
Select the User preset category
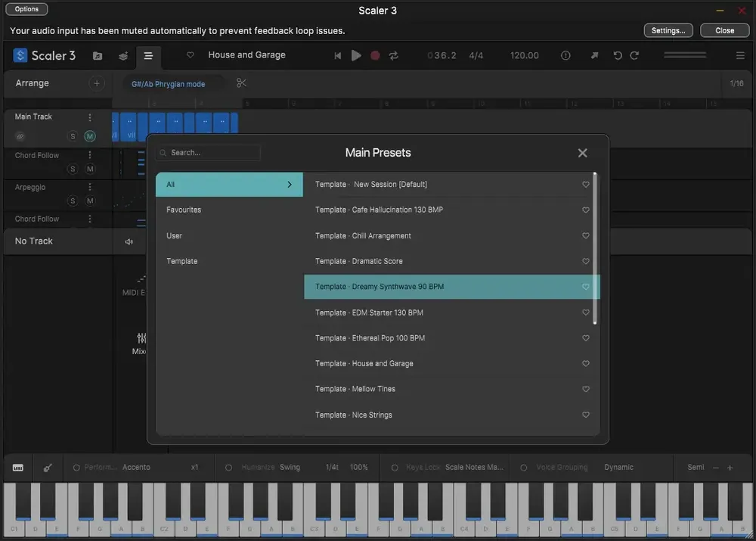230,235
